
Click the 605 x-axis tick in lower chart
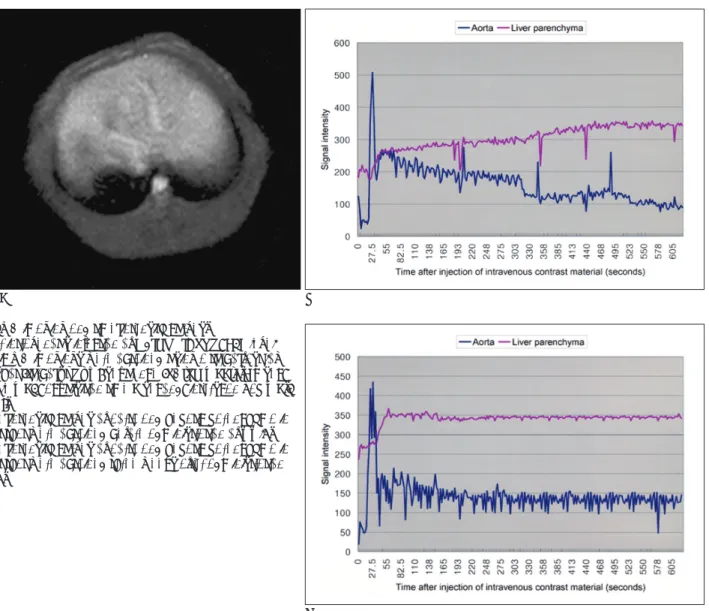tap(672, 567)
